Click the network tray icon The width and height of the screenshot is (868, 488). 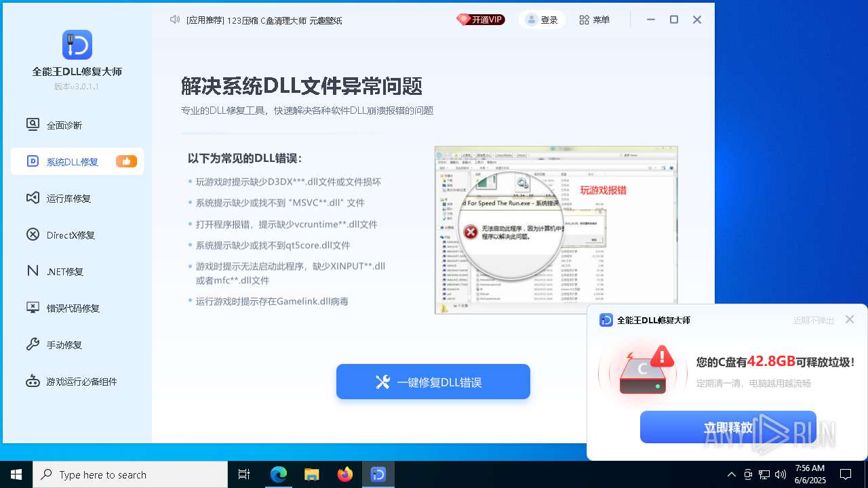click(x=764, y=474)
